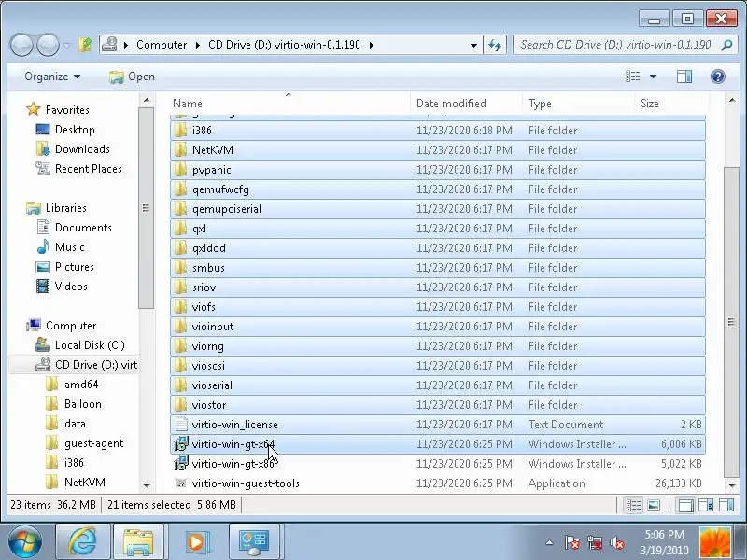Open the Windows Start button
Image resolution: width=747 pixels, height=560 pixels.
(x=24, y=542)
